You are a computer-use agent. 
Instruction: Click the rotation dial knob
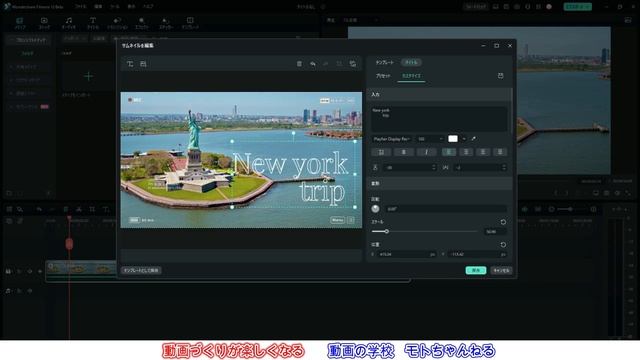(376, 209)
